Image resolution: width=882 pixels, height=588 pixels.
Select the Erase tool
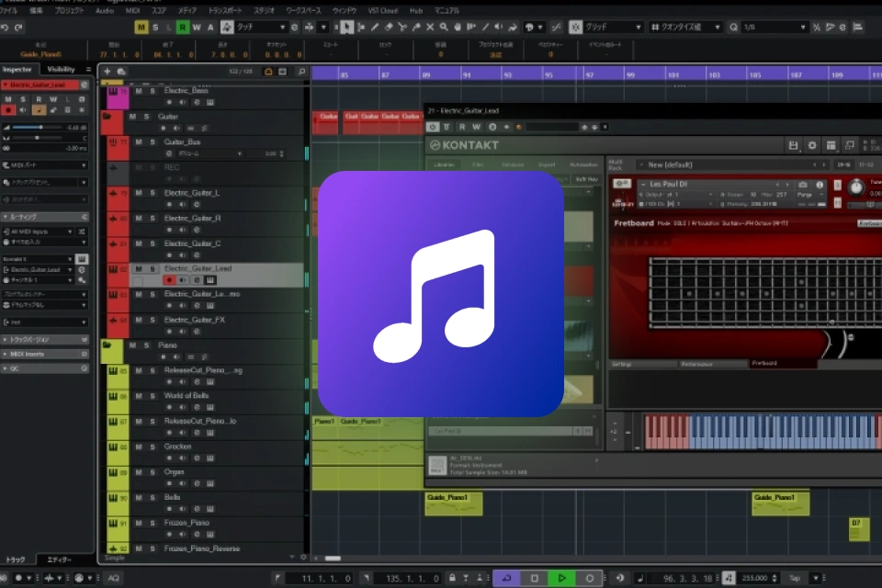(x=389, y=27)
